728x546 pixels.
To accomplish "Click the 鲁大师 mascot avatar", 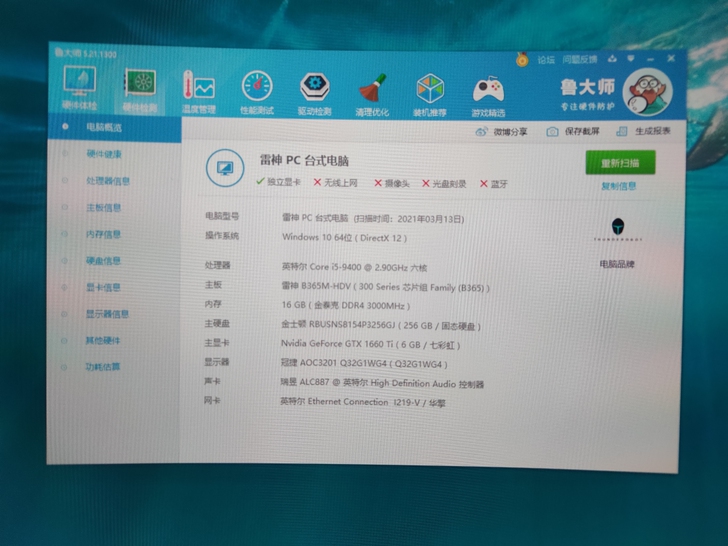I will coord(647,92).
